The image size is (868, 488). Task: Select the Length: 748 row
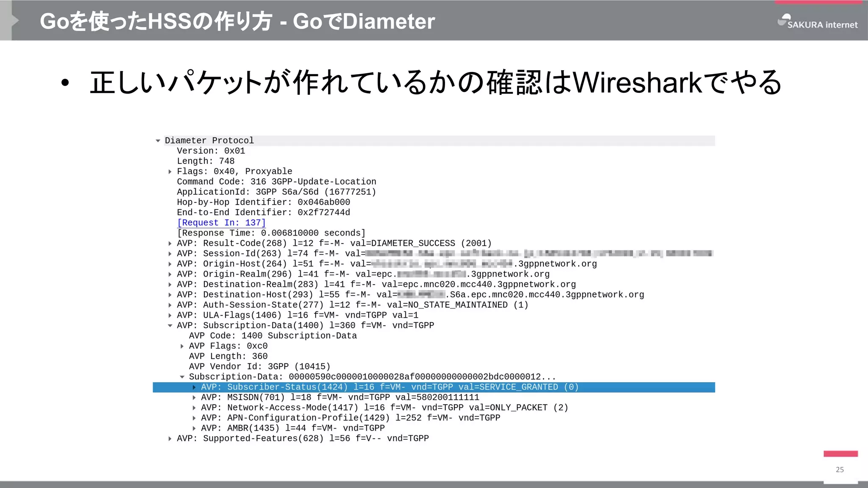click(x=206, y=161)
